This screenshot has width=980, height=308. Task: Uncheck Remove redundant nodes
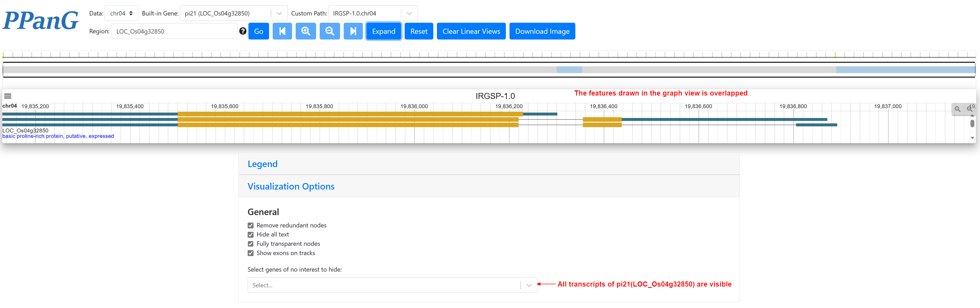[250, 225]
